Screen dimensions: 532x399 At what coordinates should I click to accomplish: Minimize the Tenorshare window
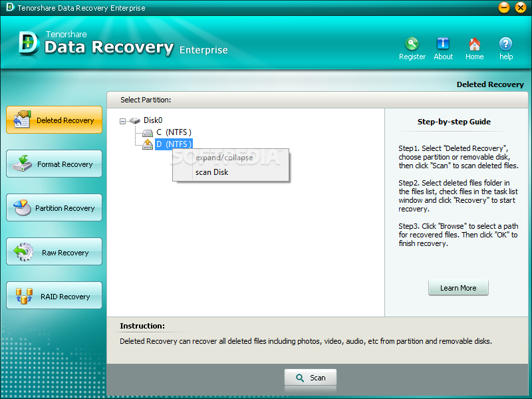(504, 7)
